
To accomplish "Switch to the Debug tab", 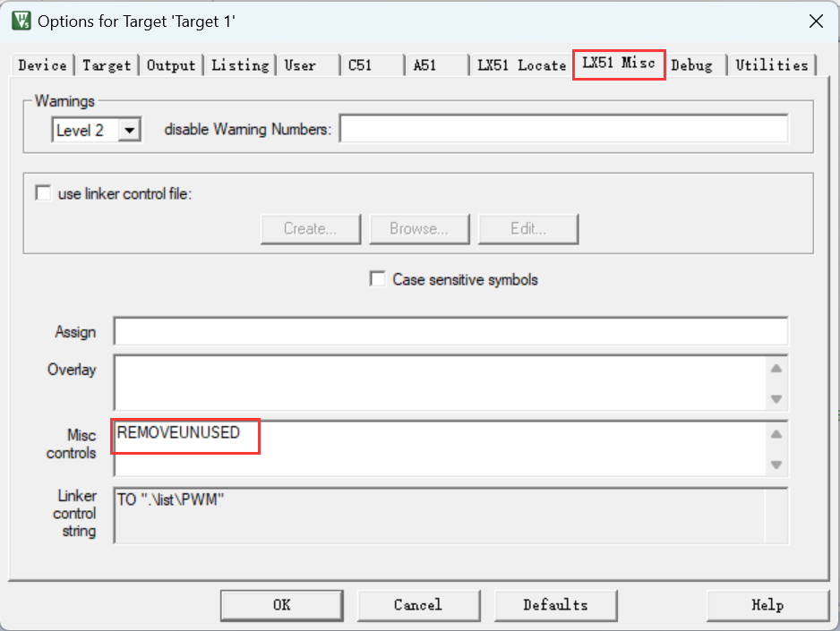I will 696,65.
